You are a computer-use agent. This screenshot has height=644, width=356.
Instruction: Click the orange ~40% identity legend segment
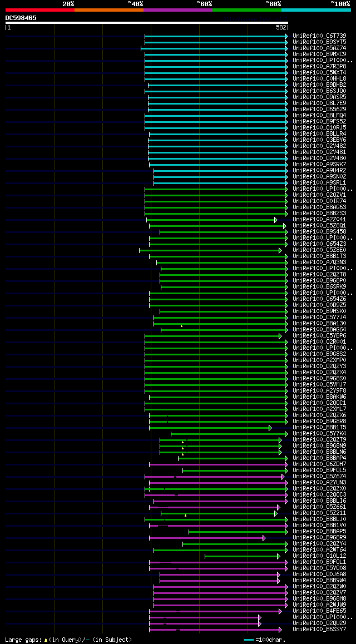109,9
